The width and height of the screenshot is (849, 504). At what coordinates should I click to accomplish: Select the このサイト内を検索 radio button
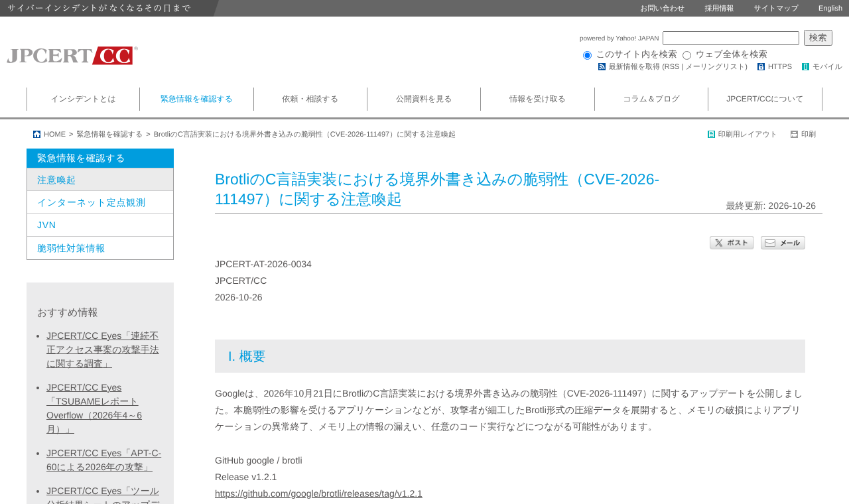point(587,55)
